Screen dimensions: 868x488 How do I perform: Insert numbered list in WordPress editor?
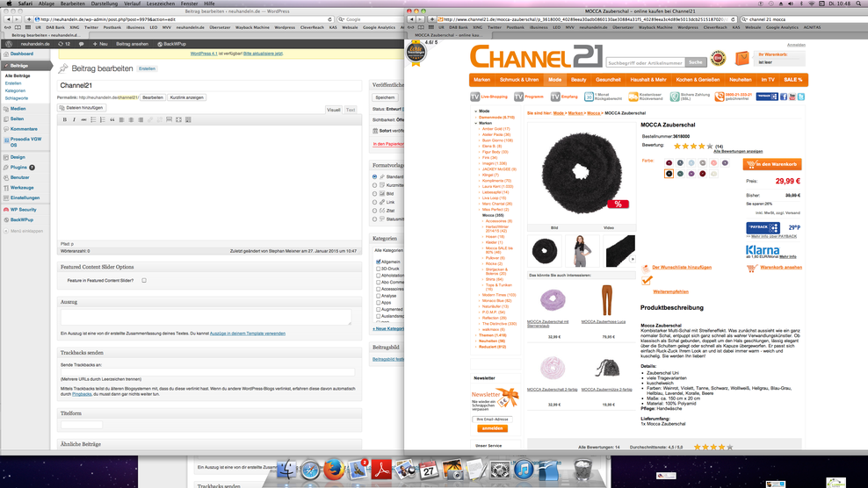point(103,119)
